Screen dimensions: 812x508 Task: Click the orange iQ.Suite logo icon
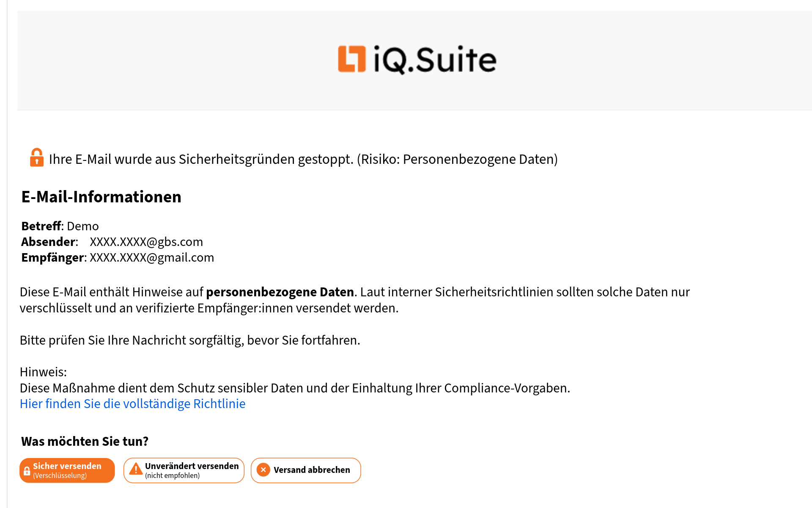352,59
